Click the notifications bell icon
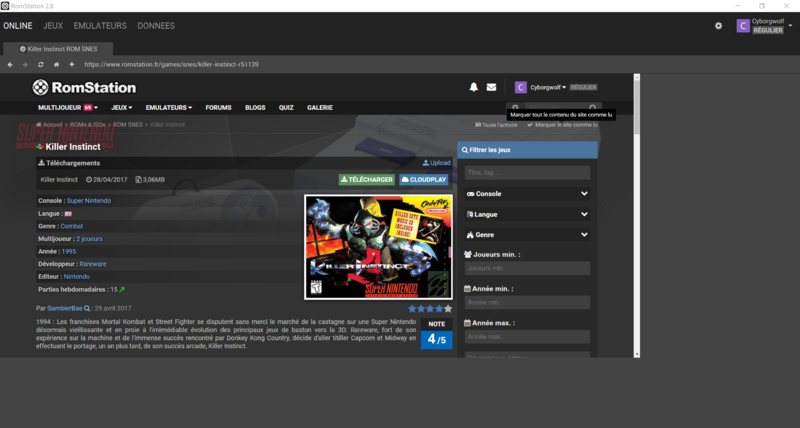Screen dimensions: 800x428 [474, 87]
